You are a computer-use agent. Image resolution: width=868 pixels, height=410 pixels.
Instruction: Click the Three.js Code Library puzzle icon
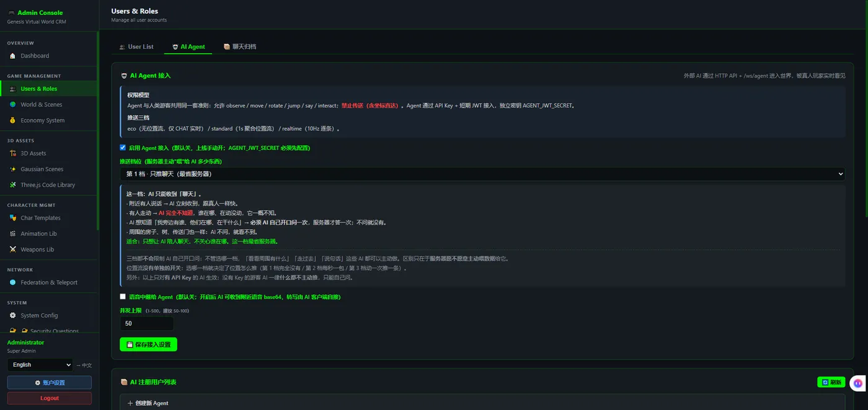pyautogui.click(x=12, y=185)
